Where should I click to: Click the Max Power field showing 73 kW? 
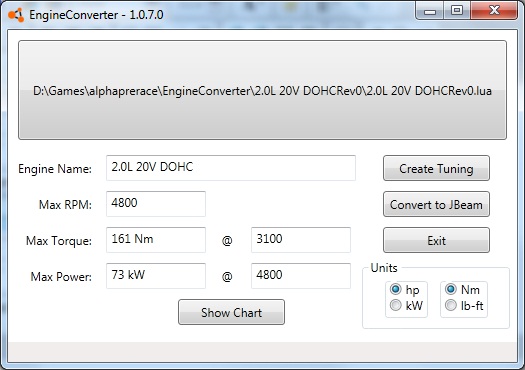coord(156,276)
